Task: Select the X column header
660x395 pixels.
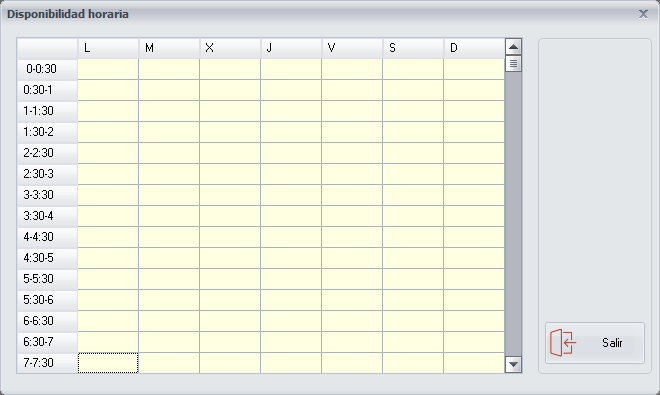Action: click(230, 48)
